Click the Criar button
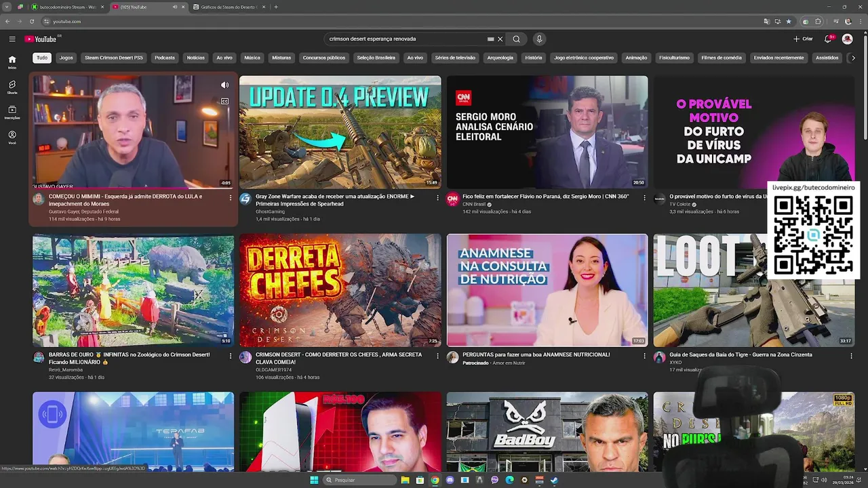868x488 pixels. (803, 39)
